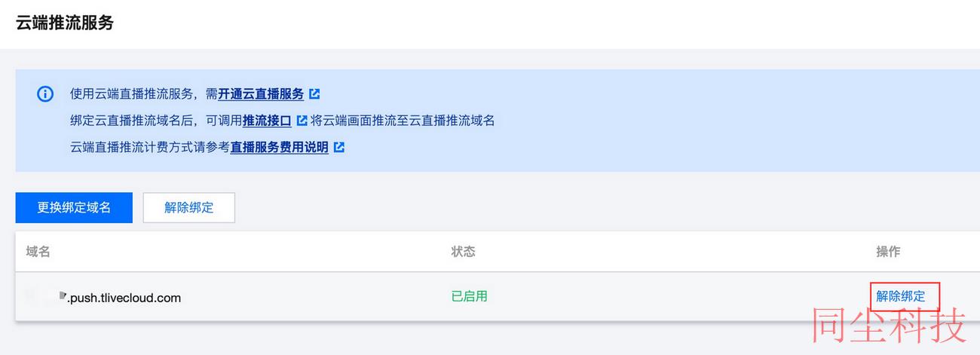Open the 推流接口 documentation link
Screen dimensions: 980x355
[267, 121]
